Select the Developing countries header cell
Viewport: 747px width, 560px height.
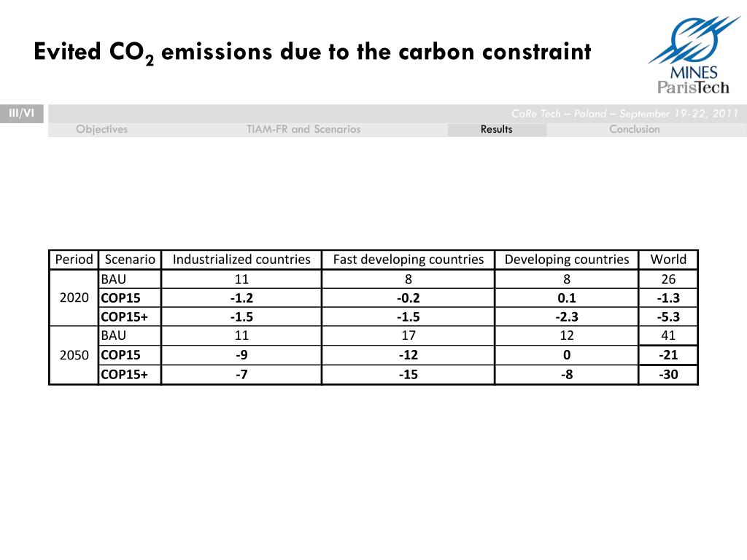click(x=566, y=260)
